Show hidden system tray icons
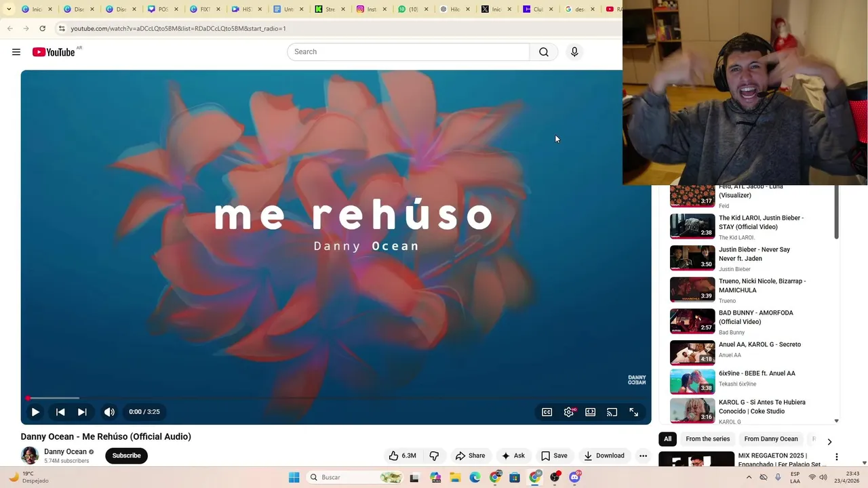 coord(749,477)
